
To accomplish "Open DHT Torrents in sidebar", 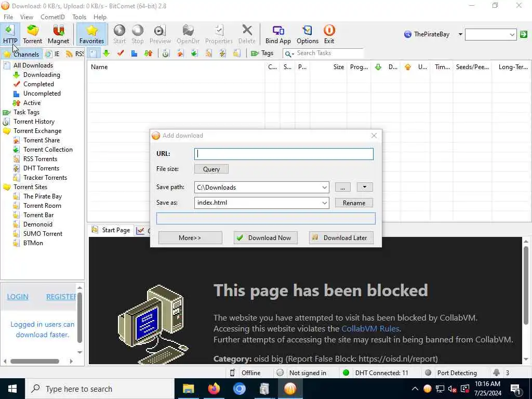I will coord(41,168).
